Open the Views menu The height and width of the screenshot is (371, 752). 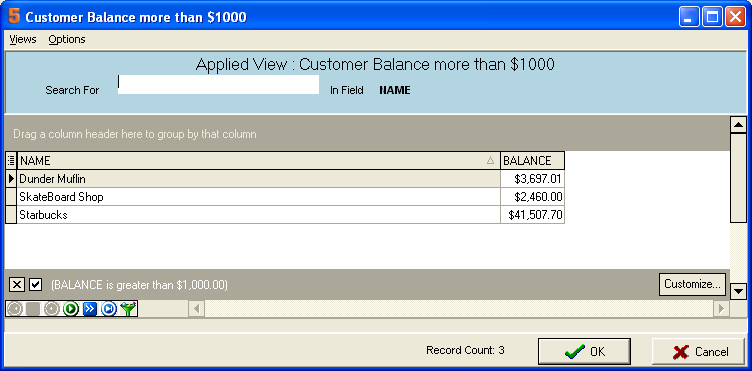pyautogui.click(x=23, y=39)
